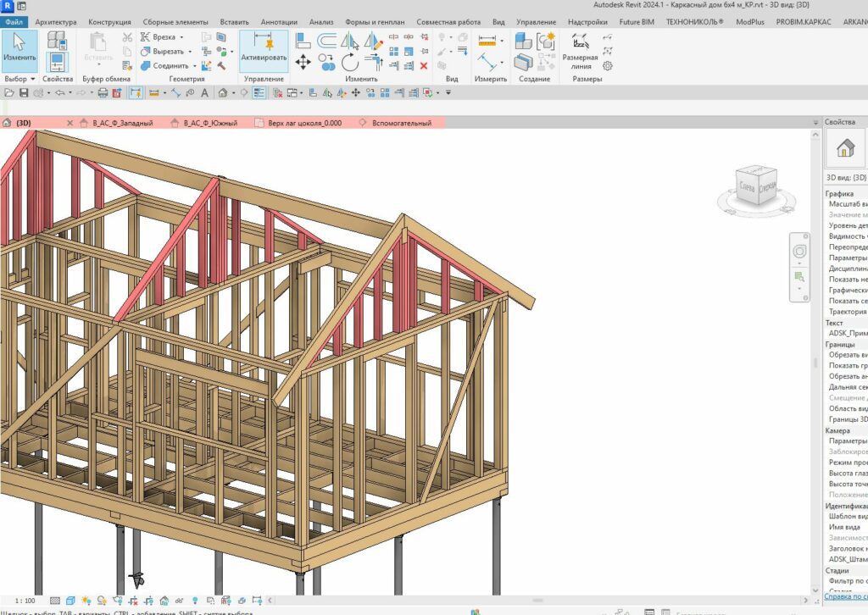
Task: Click the Rotate tool in the Modify panel
Action: 350,61
